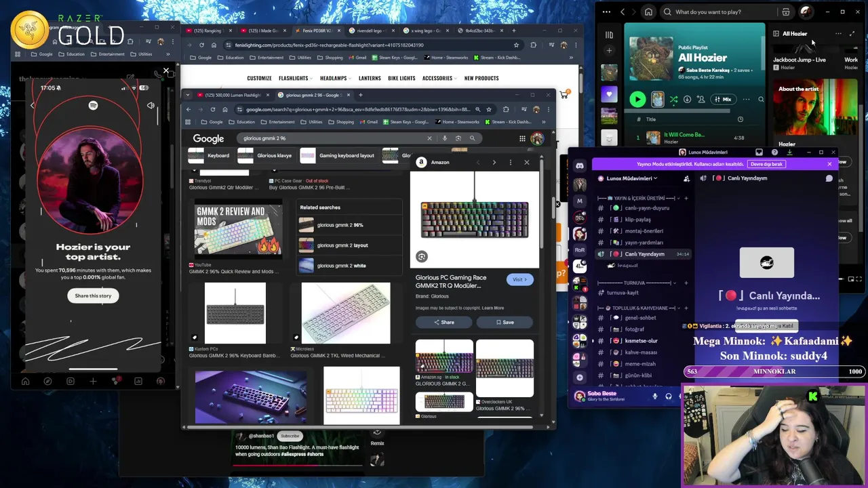Search within the All Hozier playlist
Viewport: 868px width, 488px height.
coord(760,100)
